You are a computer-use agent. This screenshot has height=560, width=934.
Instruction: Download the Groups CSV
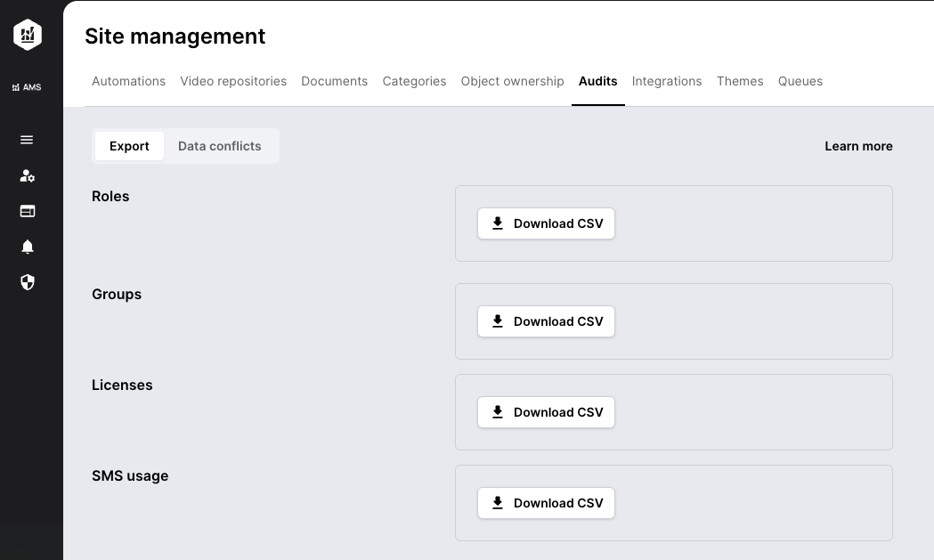tap(546, 321)
